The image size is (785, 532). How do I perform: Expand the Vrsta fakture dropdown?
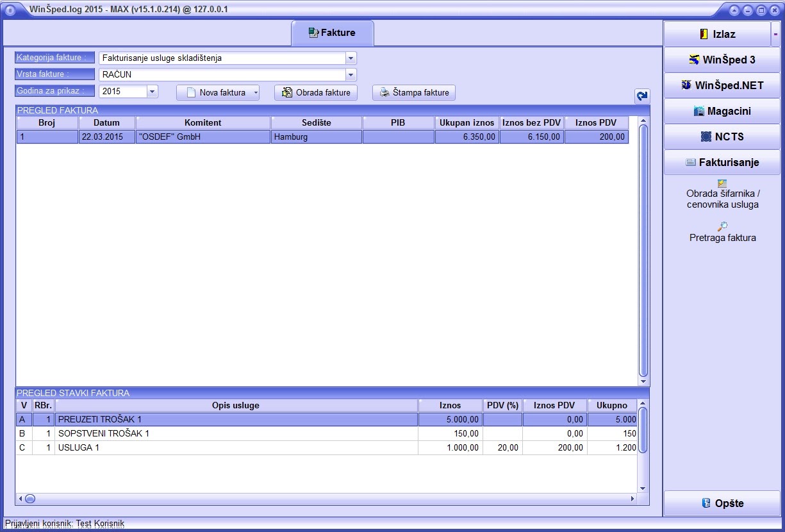(x=351, y=75)
